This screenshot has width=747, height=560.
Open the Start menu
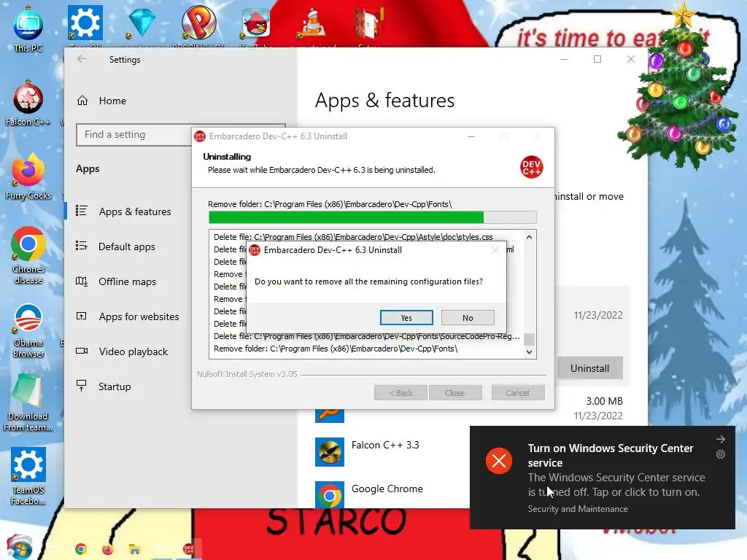click(x=19, y=548)
